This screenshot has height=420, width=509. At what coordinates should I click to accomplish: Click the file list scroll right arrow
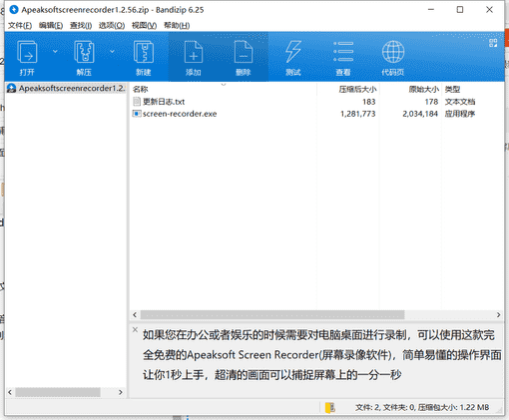(498, 314)
